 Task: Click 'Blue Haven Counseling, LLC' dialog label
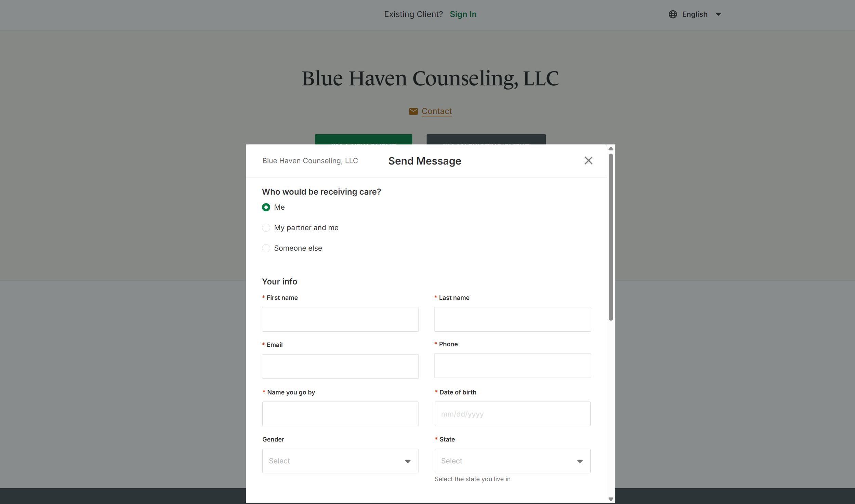[310, 161]
